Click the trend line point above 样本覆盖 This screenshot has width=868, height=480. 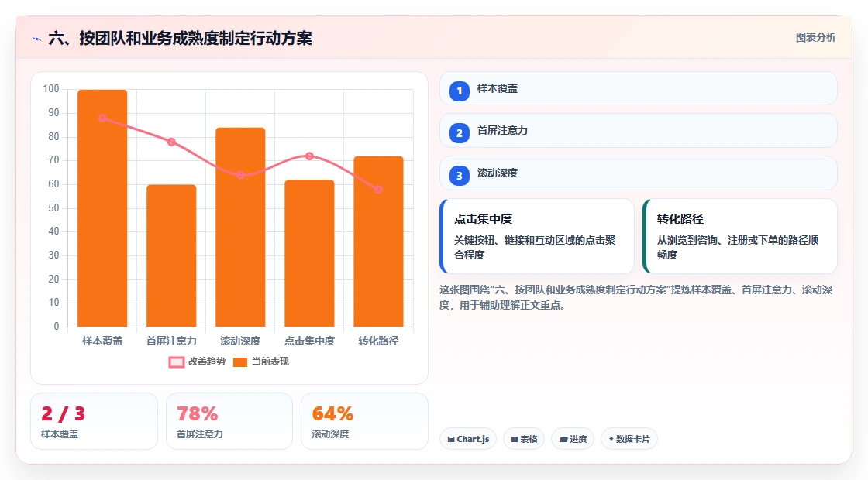(x=102, y=118)
